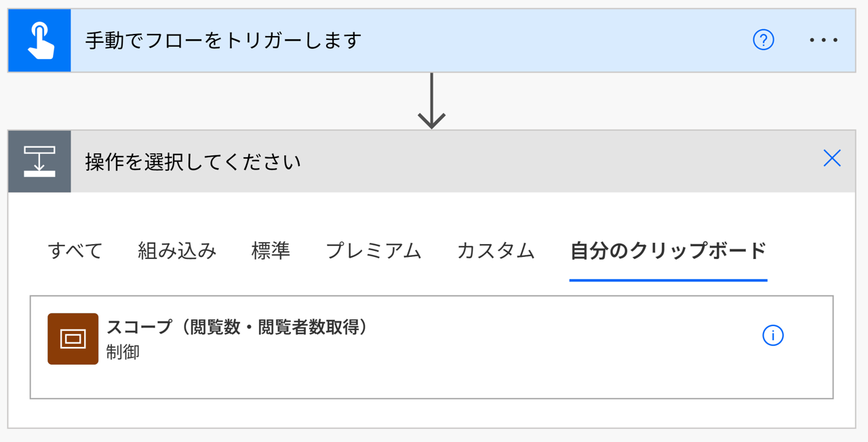The width and height of the screenshot is (868, 442).
Task: Show info for the clipboard scope action
Action: coord(773,336)
